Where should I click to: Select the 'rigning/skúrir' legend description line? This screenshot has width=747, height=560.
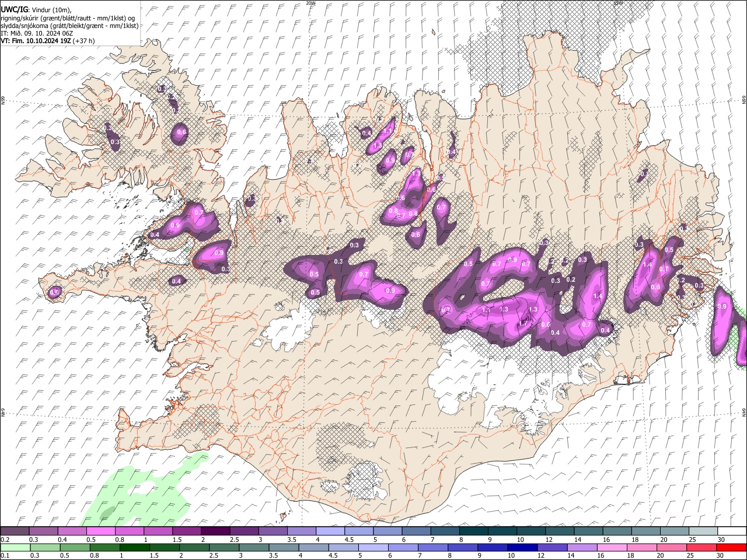[x=67, y=17]
